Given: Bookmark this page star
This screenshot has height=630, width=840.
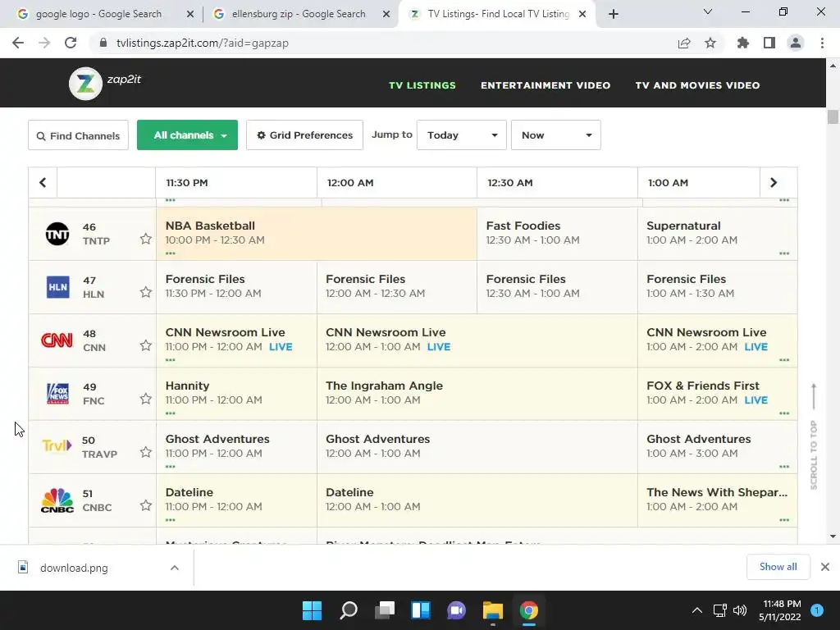Looking at the screenshot, I should click(710, 43).
